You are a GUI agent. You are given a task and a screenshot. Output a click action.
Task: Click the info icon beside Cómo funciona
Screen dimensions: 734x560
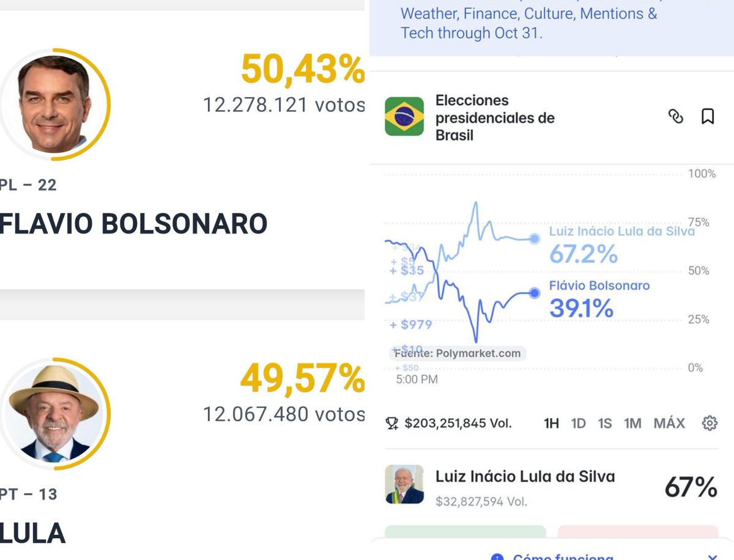point(497,558)
